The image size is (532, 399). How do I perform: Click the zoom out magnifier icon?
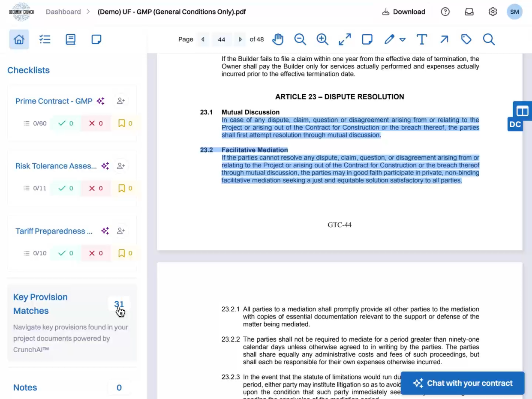coord(300,39)
